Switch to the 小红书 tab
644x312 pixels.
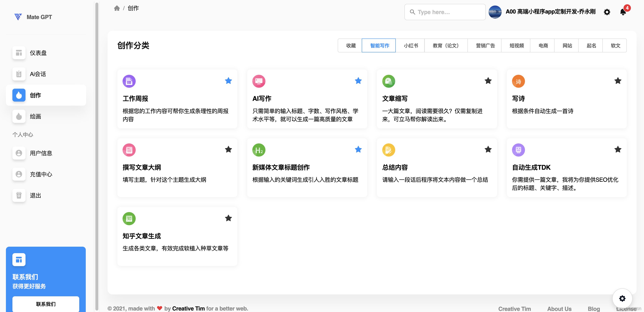(410, 46)
